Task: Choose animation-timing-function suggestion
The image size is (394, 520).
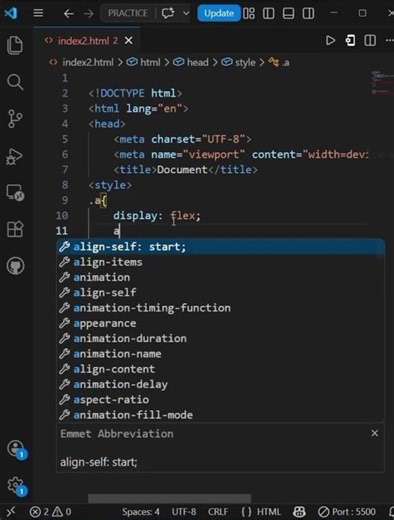Action: (x=221, y=308)
